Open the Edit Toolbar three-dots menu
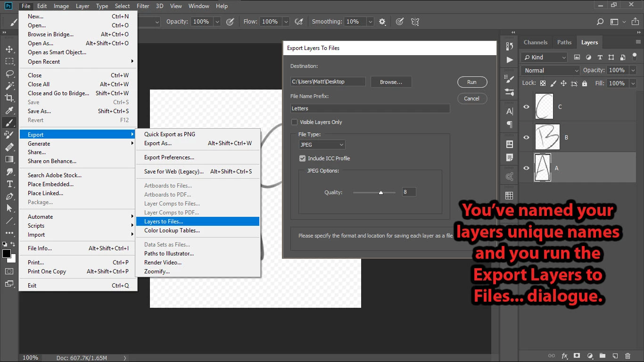Image resolution: width=644 pixels, height=362 pixels. 9,233
